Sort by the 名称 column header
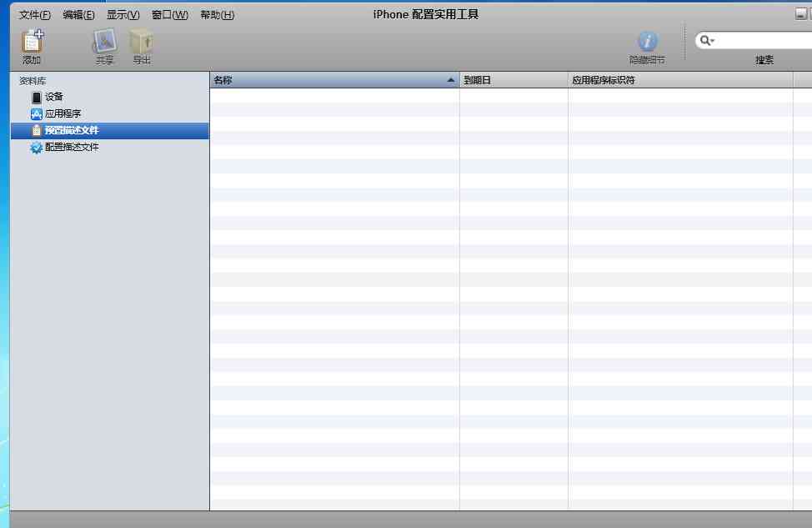812x528 pixels. pos(334,80)
